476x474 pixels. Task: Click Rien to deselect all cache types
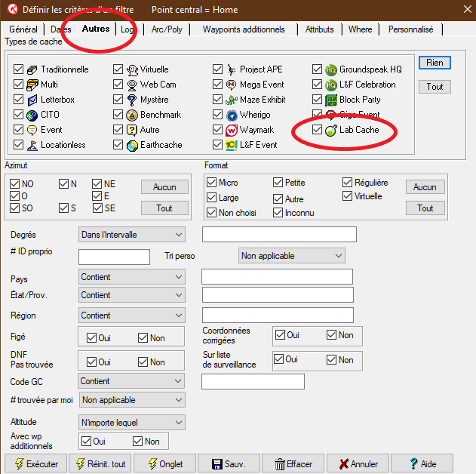435,63
